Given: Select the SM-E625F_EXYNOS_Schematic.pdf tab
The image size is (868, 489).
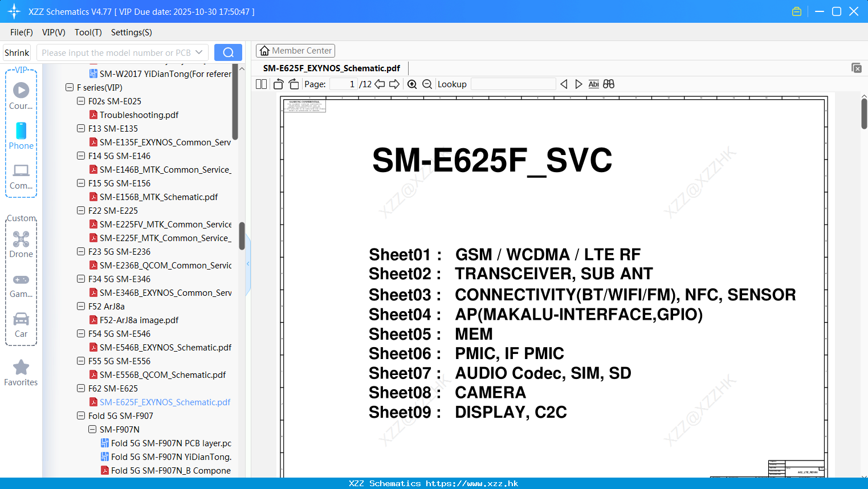Looking at the screenshot, I should click(x=332, y=68).
